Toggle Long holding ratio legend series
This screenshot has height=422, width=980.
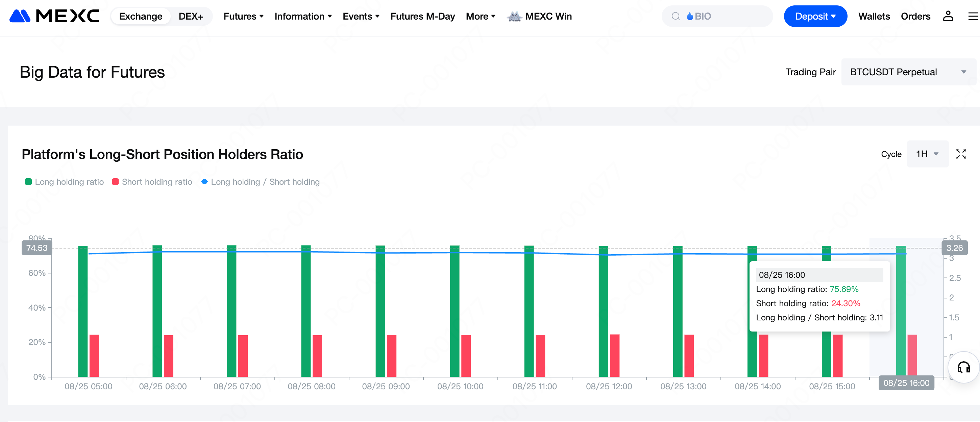(x=64, y=182)
